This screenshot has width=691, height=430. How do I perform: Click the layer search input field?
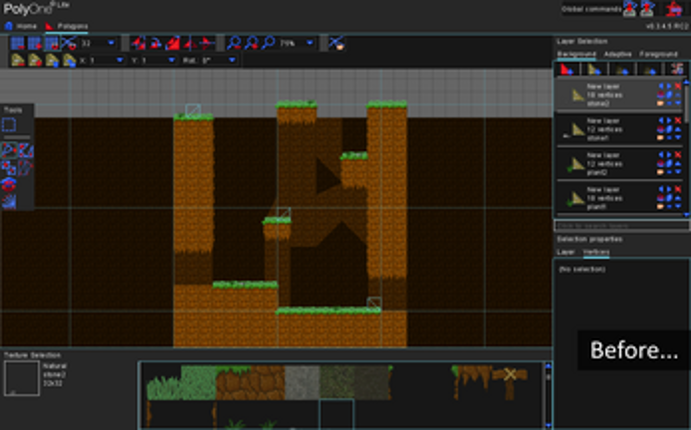(x=620, y=226)
